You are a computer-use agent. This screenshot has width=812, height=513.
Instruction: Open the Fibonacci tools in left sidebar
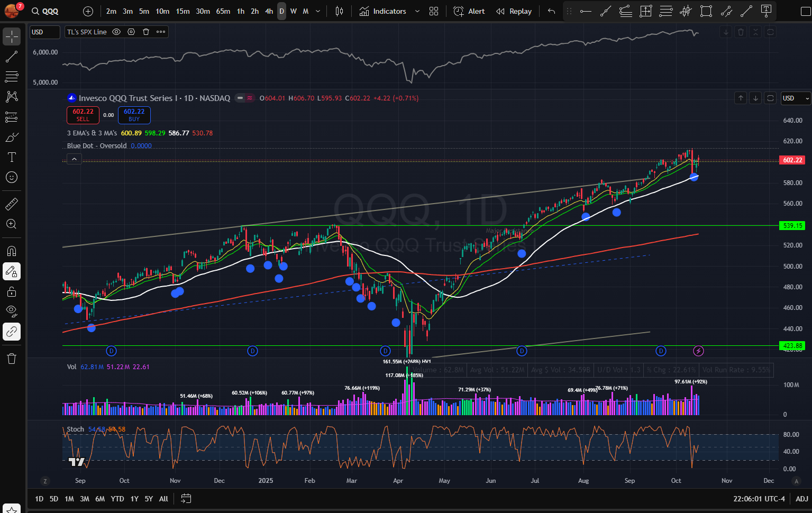[12, 77]
